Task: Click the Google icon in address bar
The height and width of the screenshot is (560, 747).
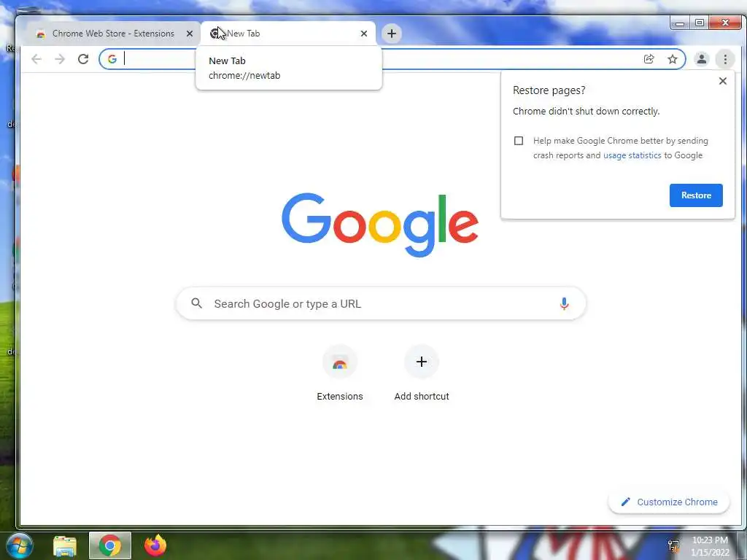Action: (x=112, y=59)
